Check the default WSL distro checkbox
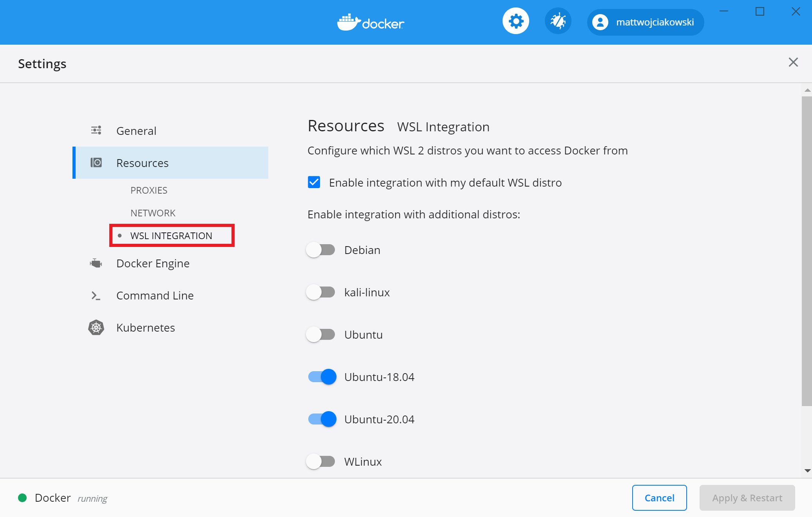The height and width of the screenshot is (517, 812). click(x=314, y=182)
